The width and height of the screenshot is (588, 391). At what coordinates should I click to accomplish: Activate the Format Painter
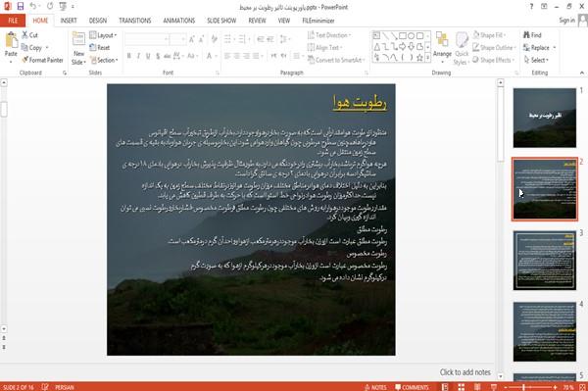[42, 60]
